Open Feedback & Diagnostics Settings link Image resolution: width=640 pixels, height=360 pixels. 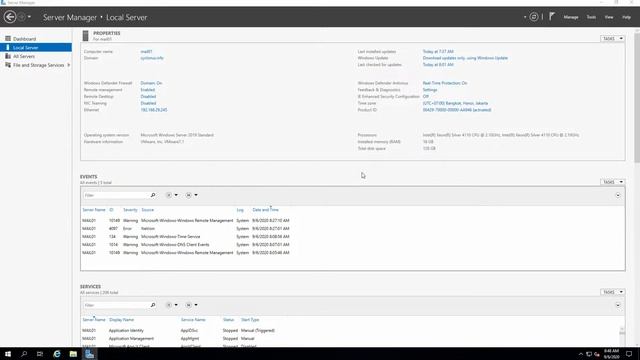point(429,90)
